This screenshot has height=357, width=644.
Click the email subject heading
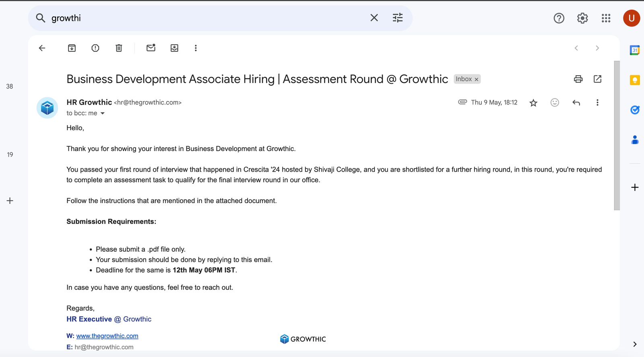[257, 79]
